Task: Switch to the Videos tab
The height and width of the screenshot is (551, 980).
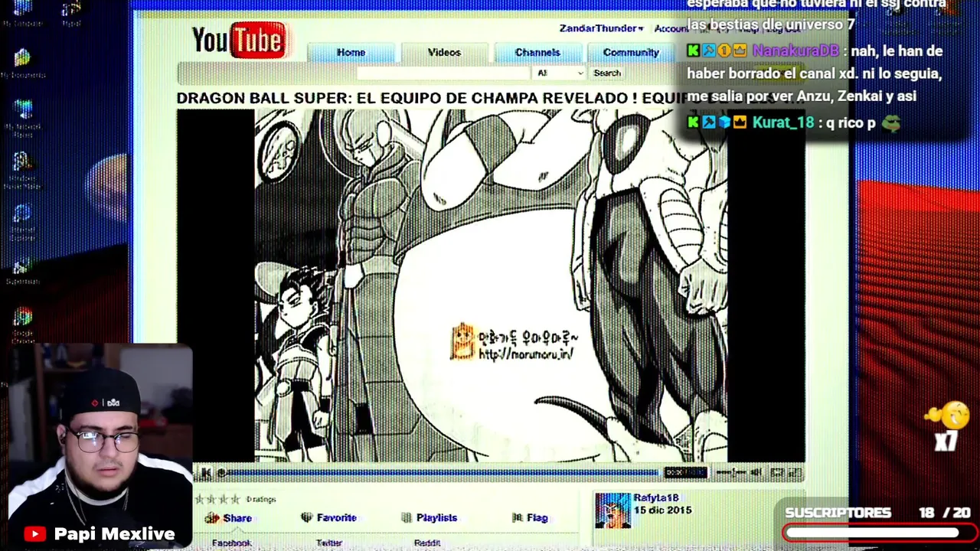Action: point(444,52)
